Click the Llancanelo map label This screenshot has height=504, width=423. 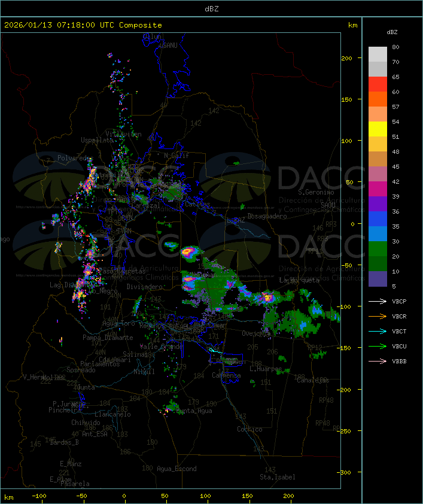click(x=112, y=414)
